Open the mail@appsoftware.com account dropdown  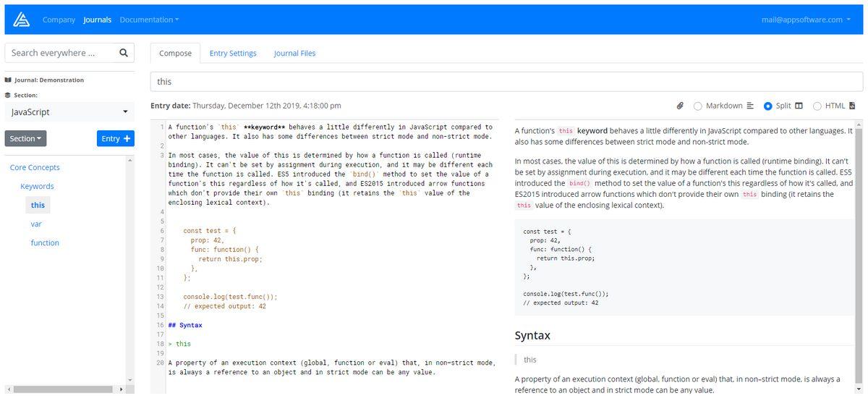pyautogui.click(x=806, y=20)
